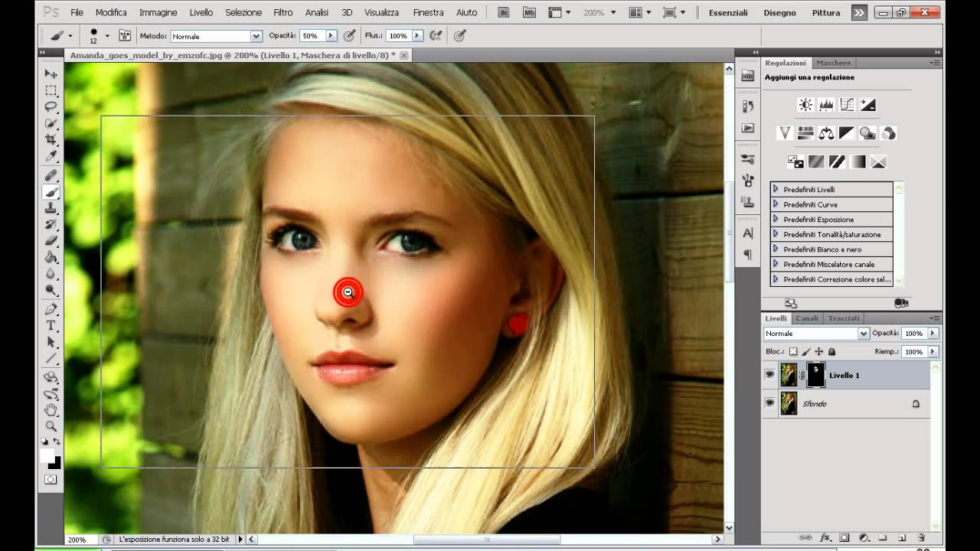Screen dimensions: 980x551
Task: Select the Clone Stamp tool
Action: [x=51, y=208]
